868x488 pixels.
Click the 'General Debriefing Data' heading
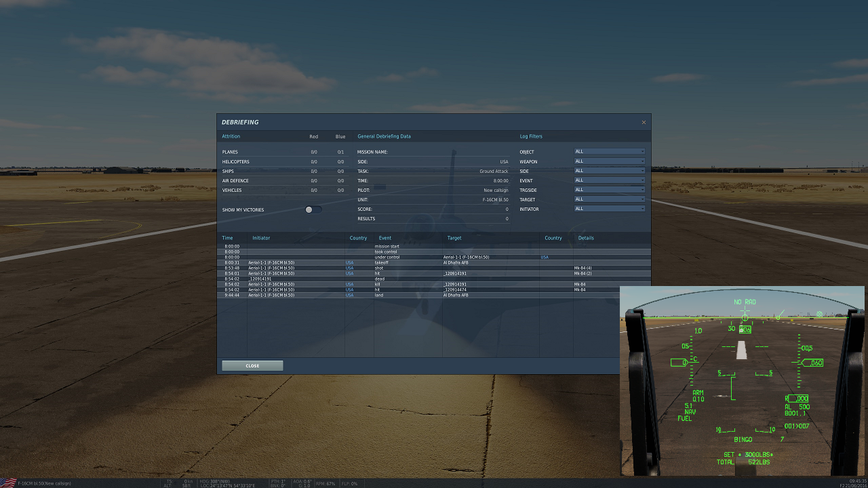tap(384, 136)
